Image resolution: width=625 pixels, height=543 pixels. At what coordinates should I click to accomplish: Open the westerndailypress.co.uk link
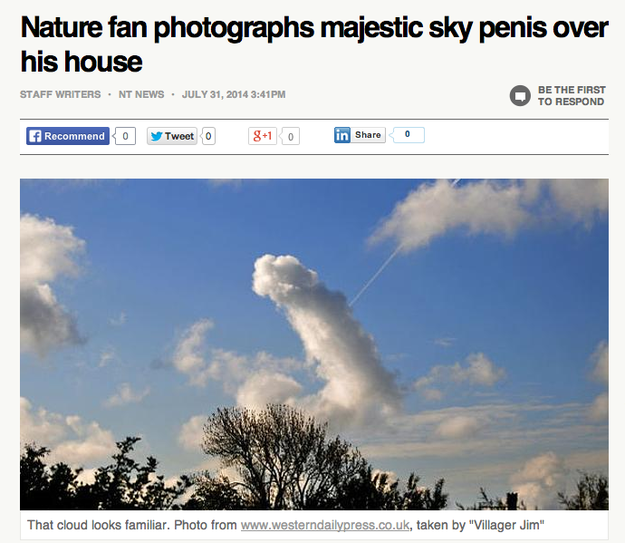(325, 525)
